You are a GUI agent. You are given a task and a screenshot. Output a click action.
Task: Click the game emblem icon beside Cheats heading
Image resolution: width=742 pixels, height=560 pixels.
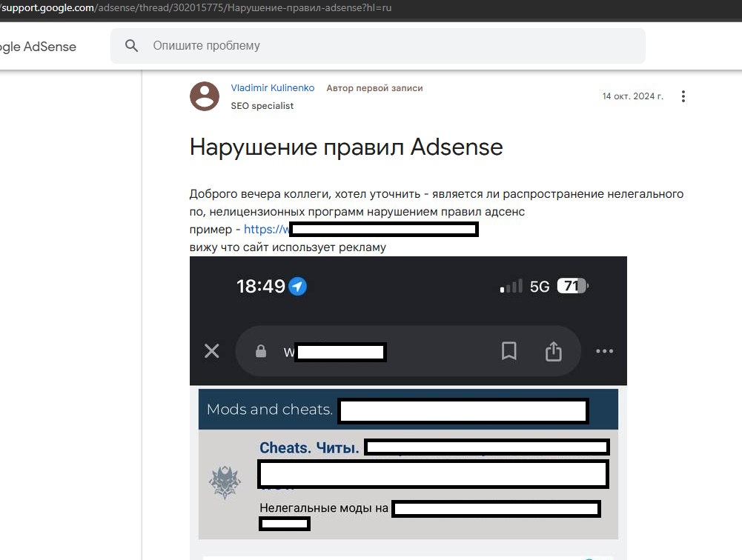click(x=225, y=483)
